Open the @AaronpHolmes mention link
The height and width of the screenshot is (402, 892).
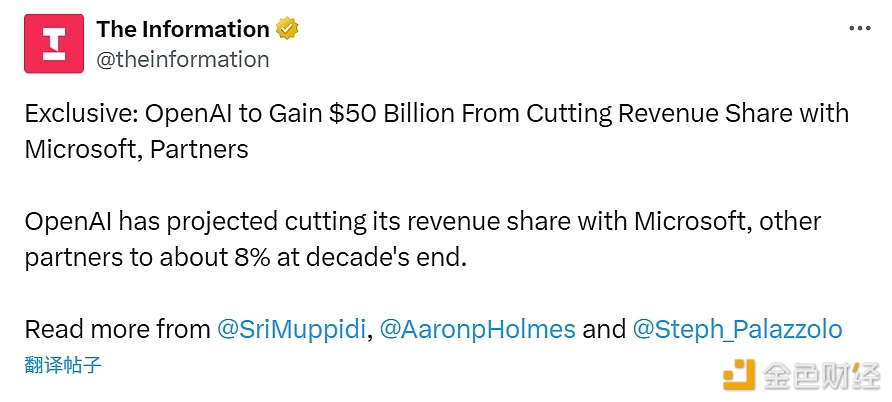pyautogui.click(x=478, y=329)
